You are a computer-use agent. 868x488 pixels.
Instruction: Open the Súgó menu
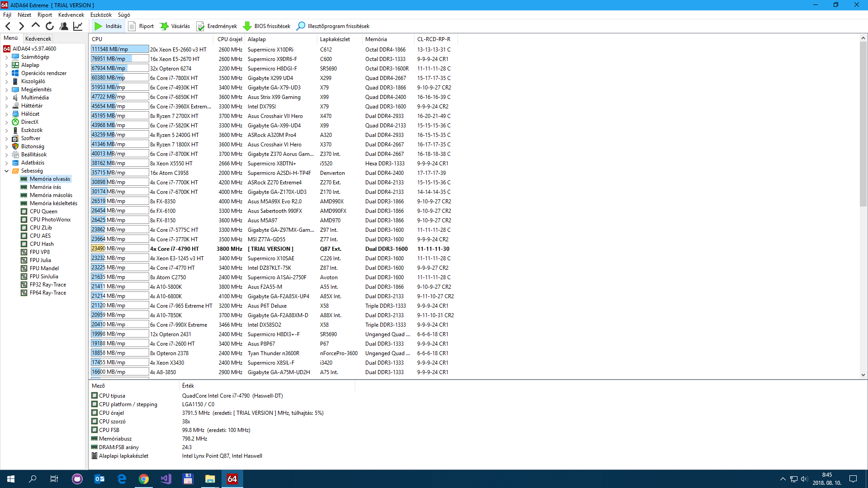(124, 15)
